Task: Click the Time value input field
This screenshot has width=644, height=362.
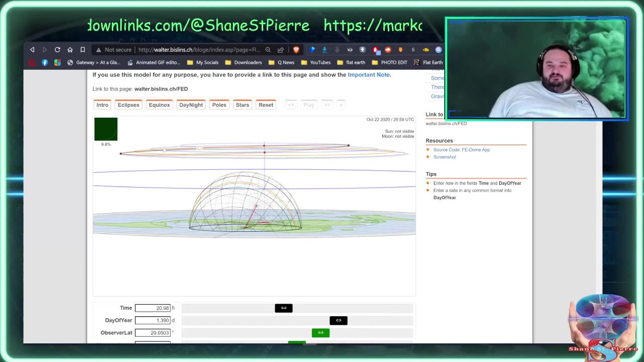Action: click(x=152, y=308)
